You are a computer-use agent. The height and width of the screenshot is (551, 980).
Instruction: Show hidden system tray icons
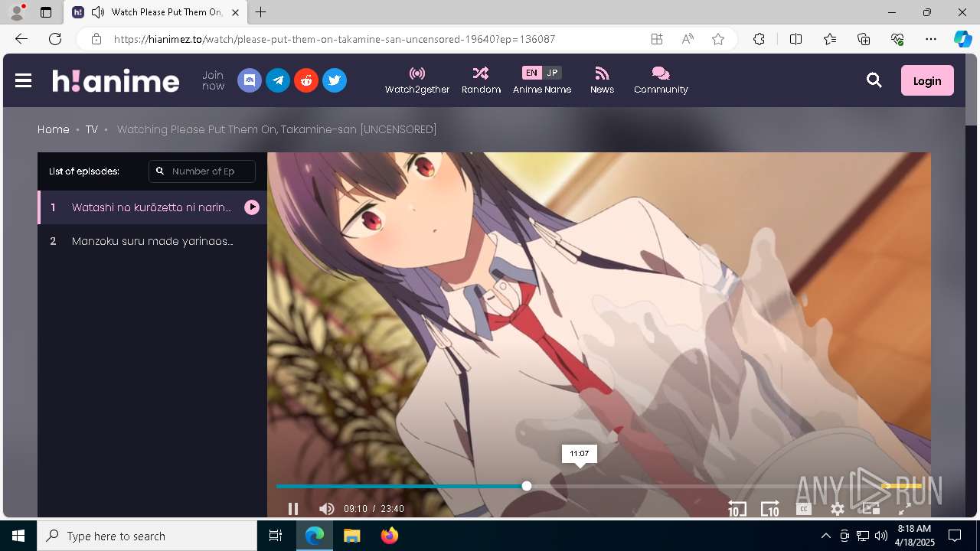[x=825, y=536]
